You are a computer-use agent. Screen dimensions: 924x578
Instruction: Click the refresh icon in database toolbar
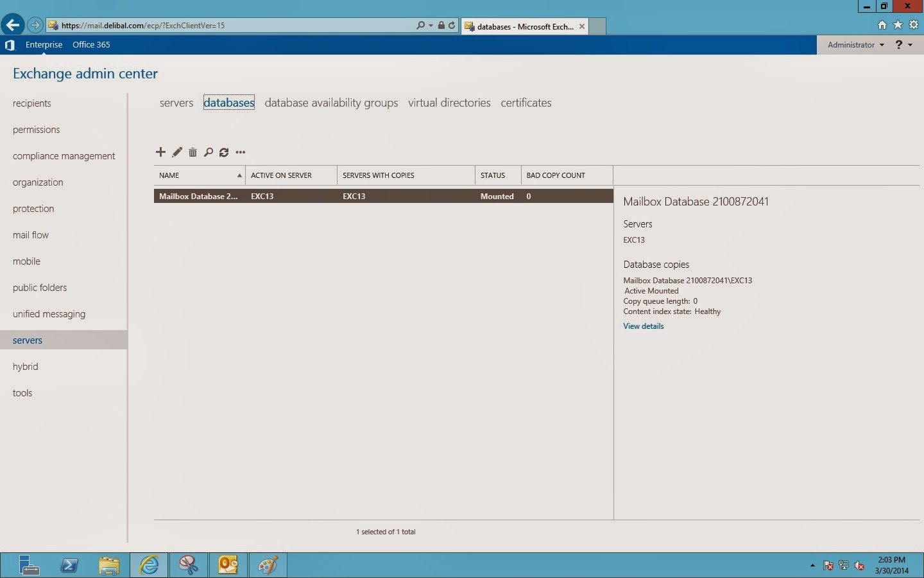click(x=224, y=152)
